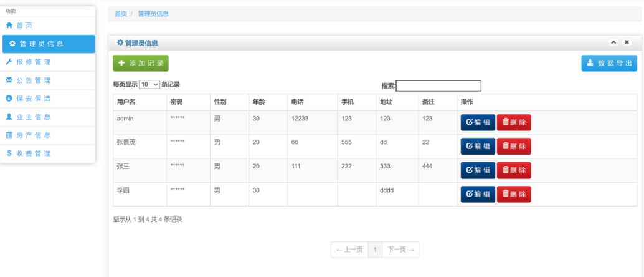
Task: Edit the 张三 row
Action: (478, 170)
